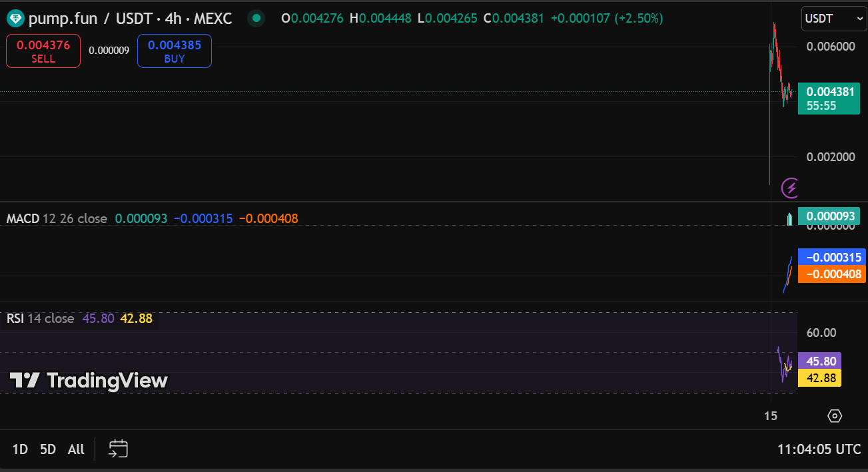
Task: Click RSI legend purple value 45.80
Action: [x=98, y=319]
